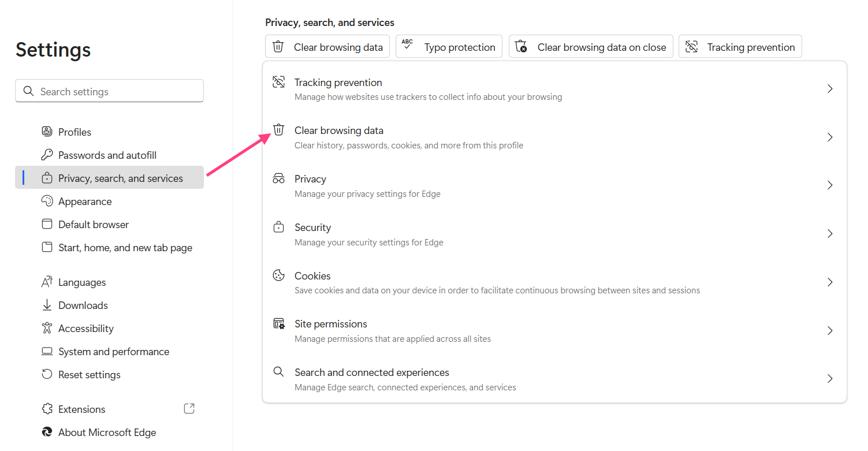Viewport: 868px width, 451px height.
Task: Click Clear browsing data on close button
Action: 591,47
